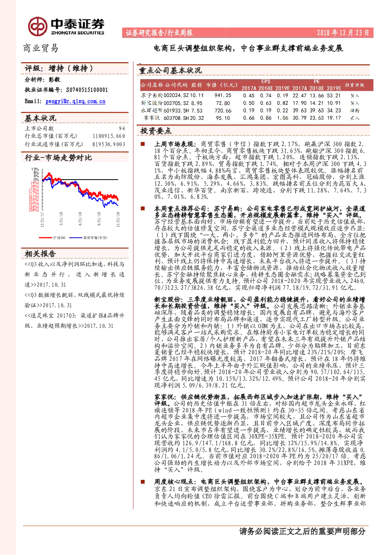The height and width of the screenshot is (555, 392).
Task: Click the 12/21/18 x-axis chart label
Action: [x=118, y=220]
